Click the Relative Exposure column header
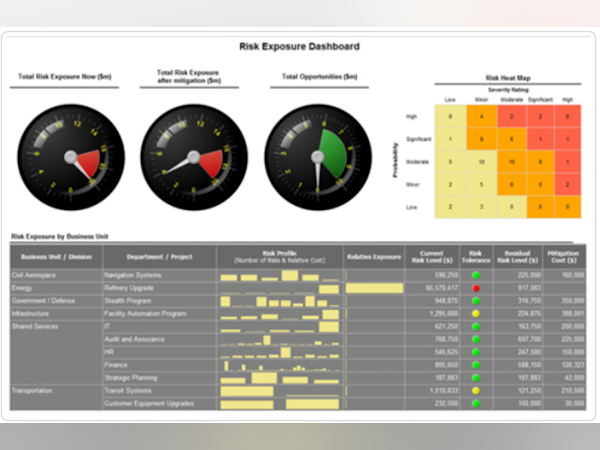The image size is (600, 450). (374, 257)
